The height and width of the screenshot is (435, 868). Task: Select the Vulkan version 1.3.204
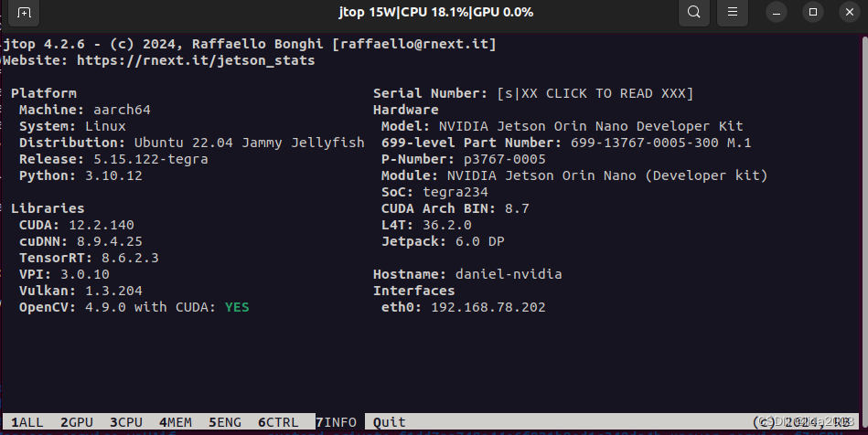(x=113, y=292)
